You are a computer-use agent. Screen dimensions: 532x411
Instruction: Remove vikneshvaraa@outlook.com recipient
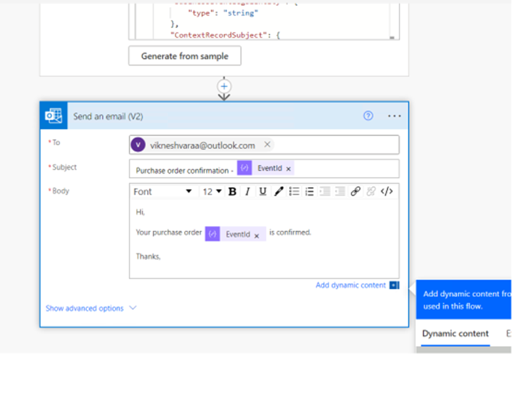(x=267, y=144)
